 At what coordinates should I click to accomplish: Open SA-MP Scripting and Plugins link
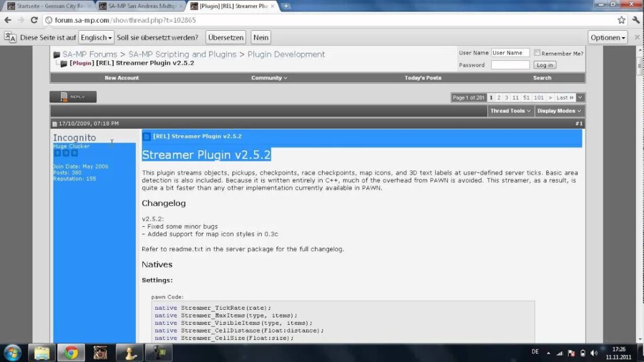tap(182, 54)
